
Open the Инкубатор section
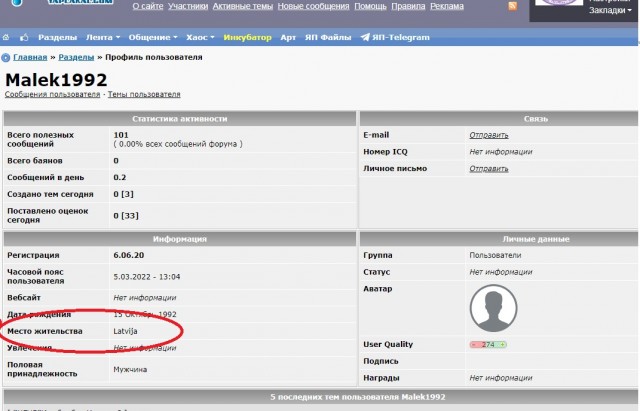click(247, 37)
